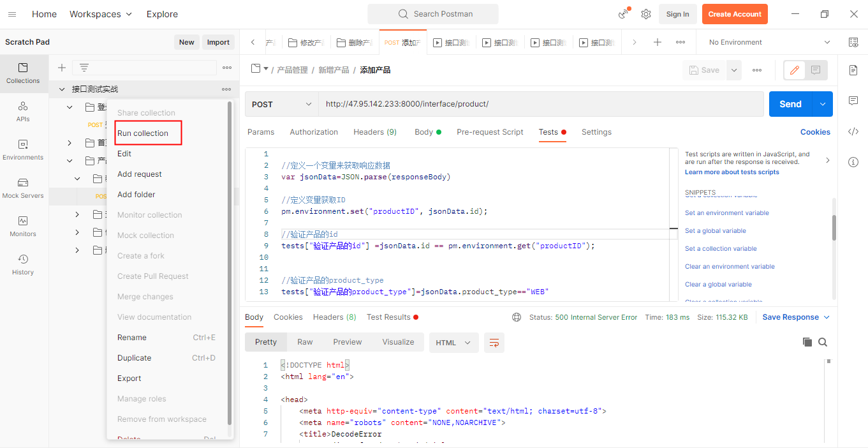Image resolution: width=868 pixels, height=448 pixels.
Task: Open the sidebar more options ellipsis
Action: [x=227, y=68]
